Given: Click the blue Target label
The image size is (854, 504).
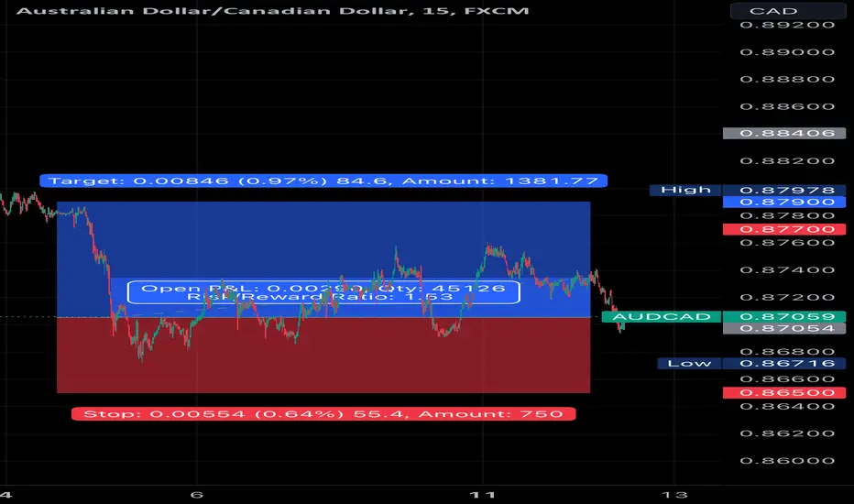Looking at the screenshot, I should (x=323, y=181).
